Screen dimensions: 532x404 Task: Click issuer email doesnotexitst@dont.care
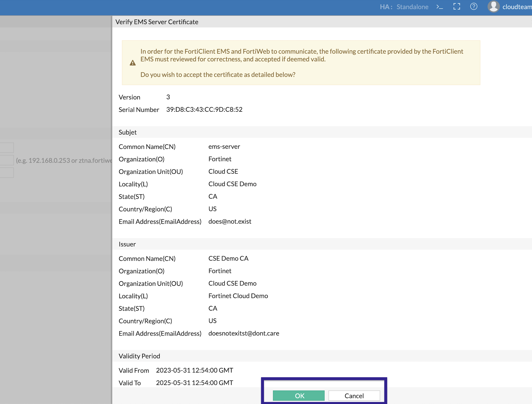pos(244,333)
